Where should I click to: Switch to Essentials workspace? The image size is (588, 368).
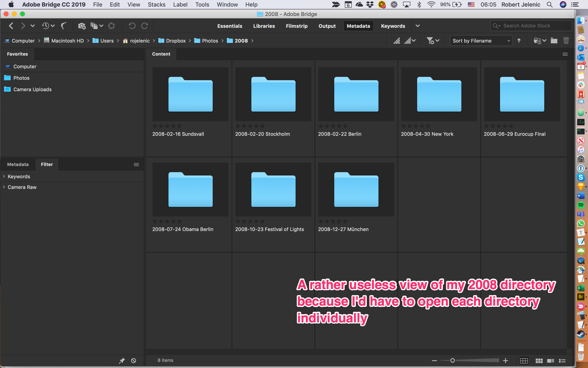(x=230, y=26)
